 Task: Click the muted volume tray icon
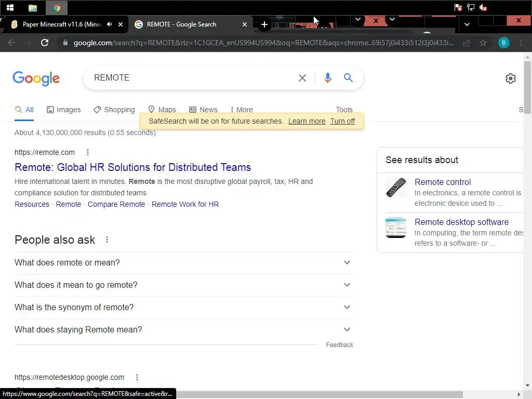pos(483,7)
